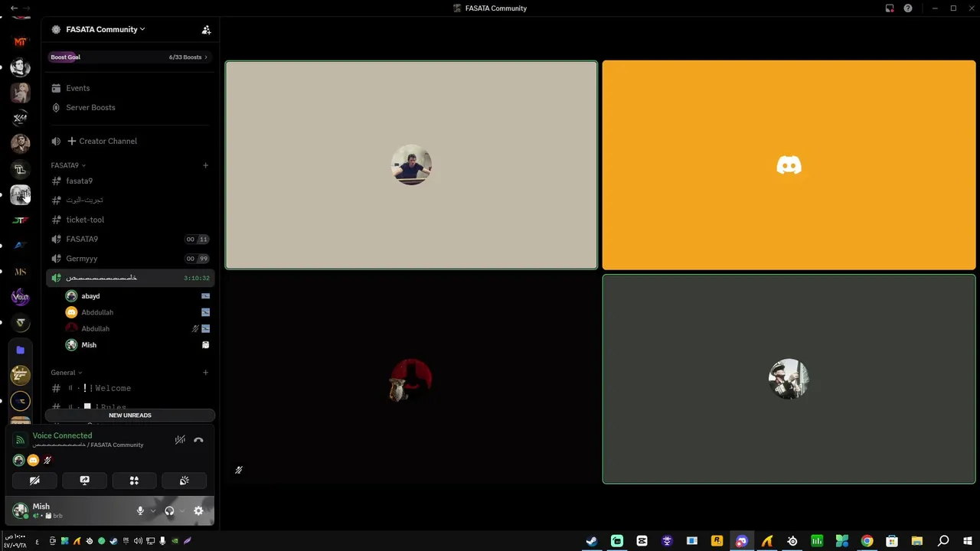Select the top-left video tile with beige background
This screenshot has width=980, height=551.
pyautogui.click(x=411, y=165)
